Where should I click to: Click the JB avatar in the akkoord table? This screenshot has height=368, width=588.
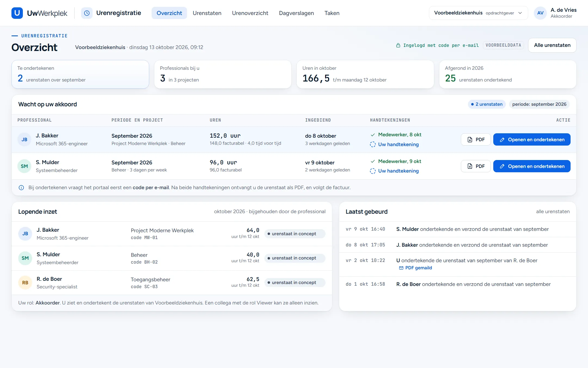24,140
